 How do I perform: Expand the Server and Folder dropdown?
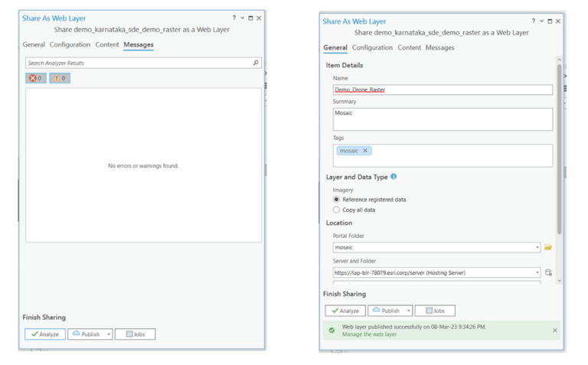pyautogui.click(x=537, y=272)
